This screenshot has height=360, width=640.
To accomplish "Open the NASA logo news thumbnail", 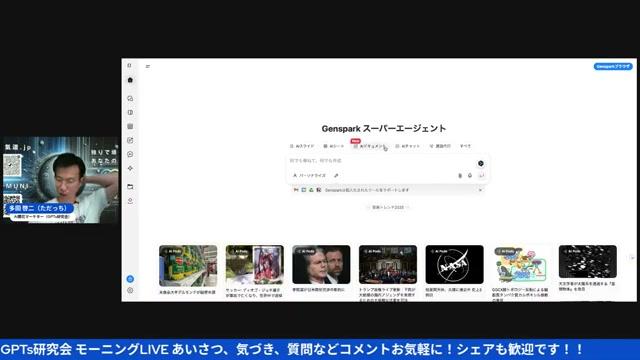I will tap(454, 264).
